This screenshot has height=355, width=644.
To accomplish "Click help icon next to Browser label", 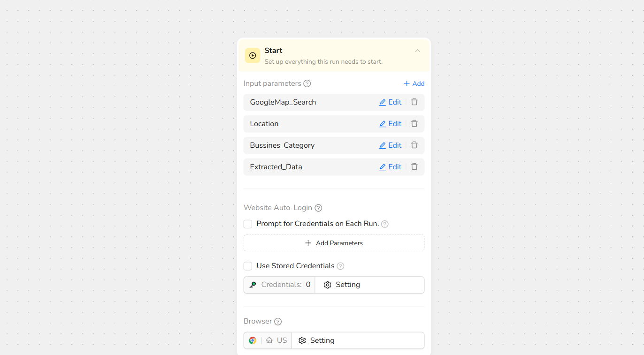I will click(x=278, y=321).
